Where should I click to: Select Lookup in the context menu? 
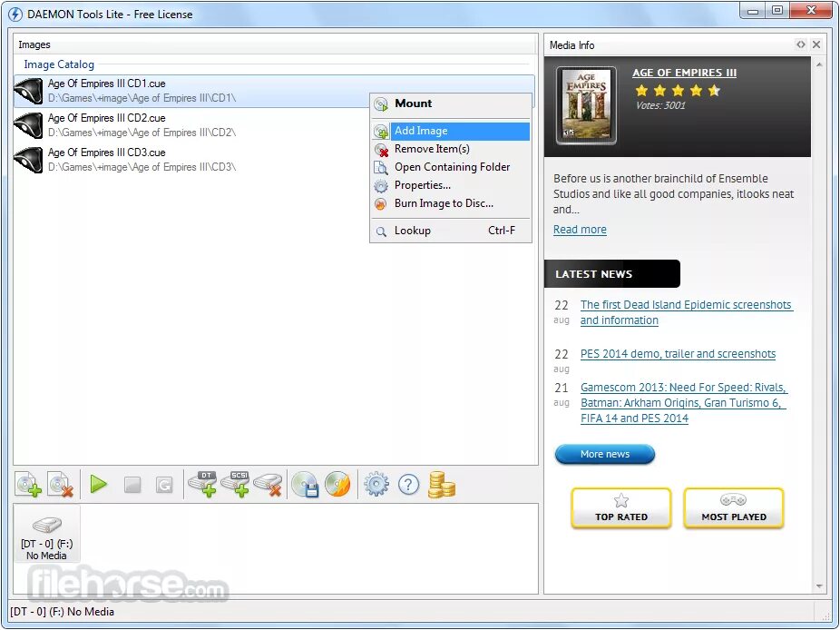(451, 231)
